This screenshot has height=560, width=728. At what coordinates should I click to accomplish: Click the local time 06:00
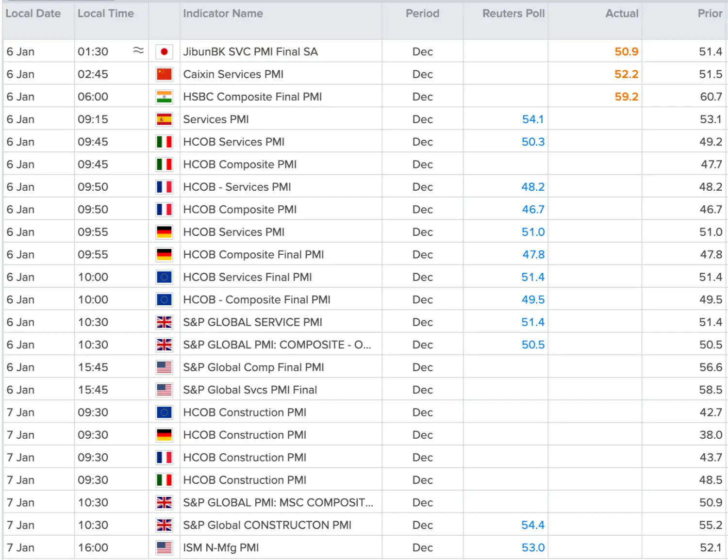coord(93,97)
